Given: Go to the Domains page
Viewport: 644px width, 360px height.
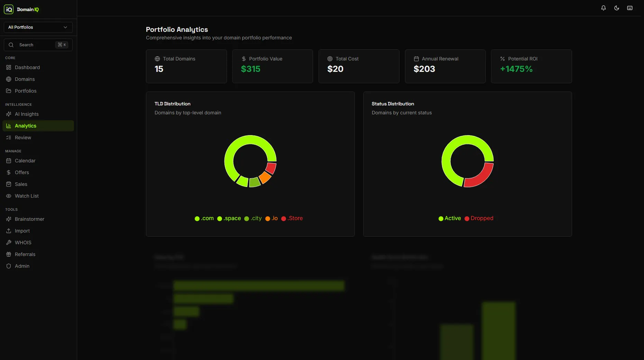Looking at the screenshot, I should pyautogui.click(x=38, y=79).
